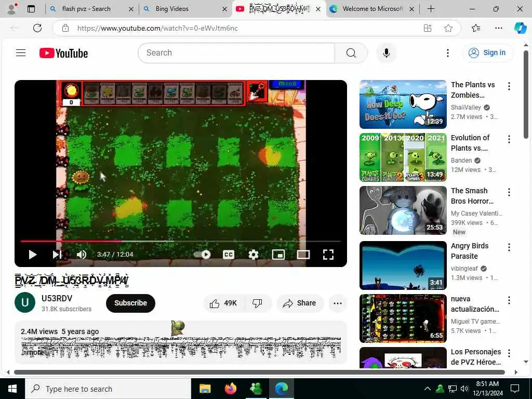Open options menu for 'The Smash Bros Horror' video
The width and height of the screenshot is (532, 399).
(x=509, y=192)
